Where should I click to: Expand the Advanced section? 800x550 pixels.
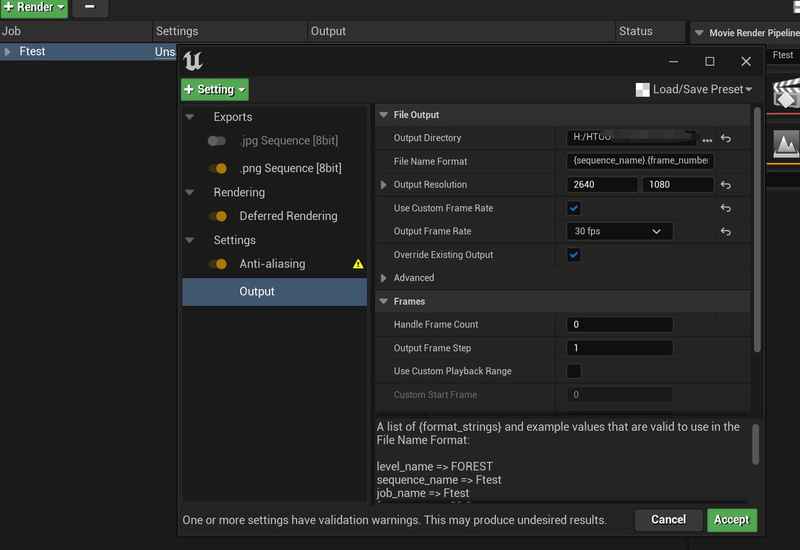[x=384, y=278]
